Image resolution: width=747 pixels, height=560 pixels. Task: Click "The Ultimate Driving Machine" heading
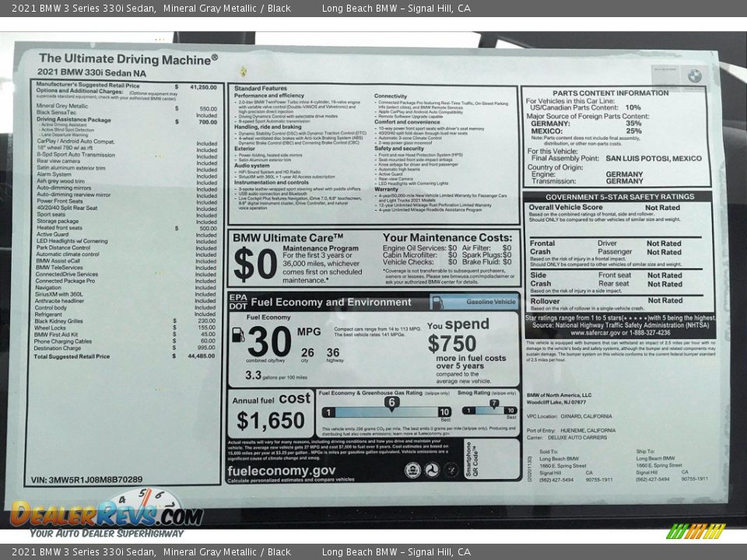pos(128,59)
